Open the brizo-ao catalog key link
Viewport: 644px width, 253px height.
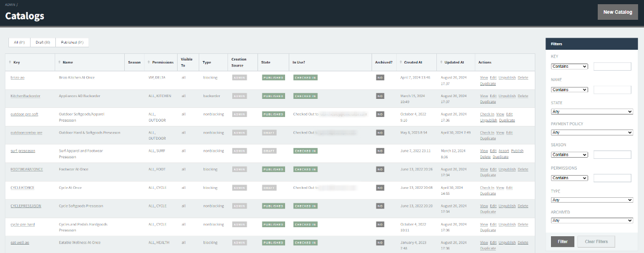click(x=17, y=77)
